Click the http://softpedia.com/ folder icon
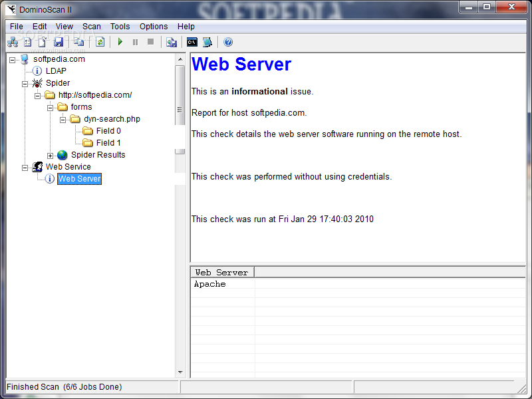Screen dimensions: 532x399 (49, 95)
